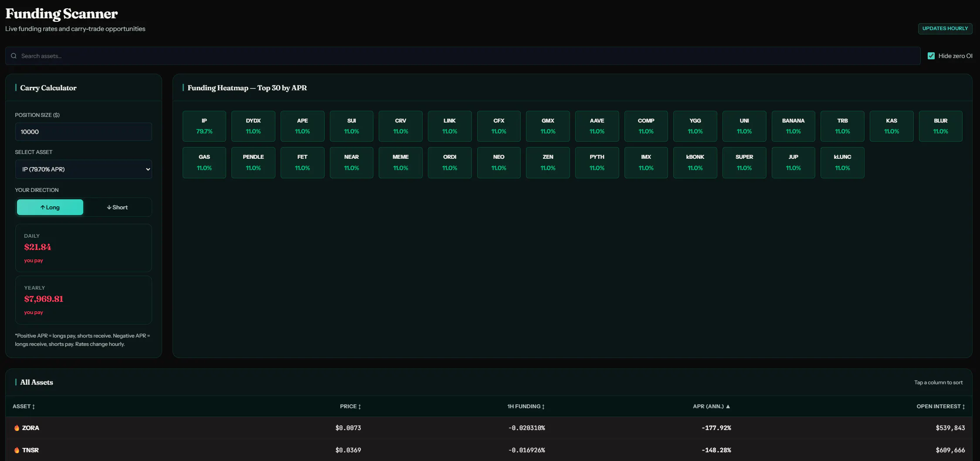
Task: Select the BLUR heatmap tile
Action: 941,126
